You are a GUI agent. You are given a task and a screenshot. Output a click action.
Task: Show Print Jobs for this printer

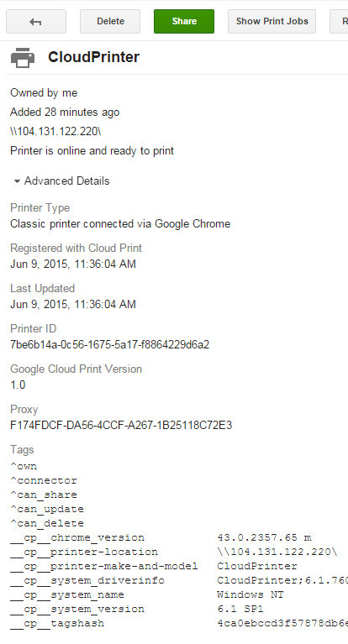[272, 21]
